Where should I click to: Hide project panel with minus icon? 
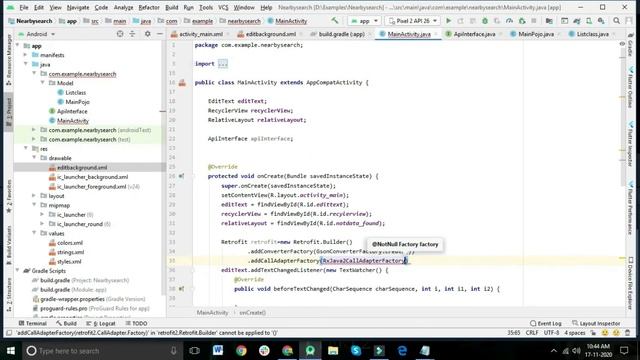160,34
